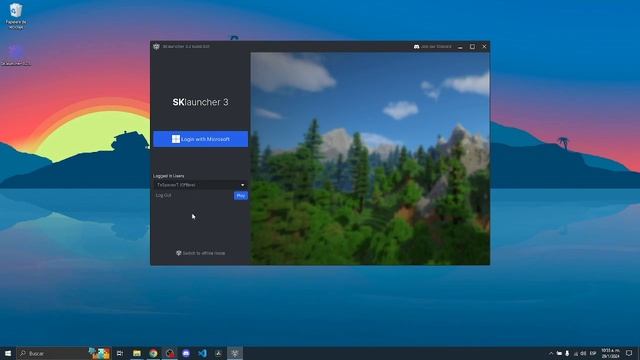Click the Log Out link
640x360 pixels.
[x=163, y=196]
